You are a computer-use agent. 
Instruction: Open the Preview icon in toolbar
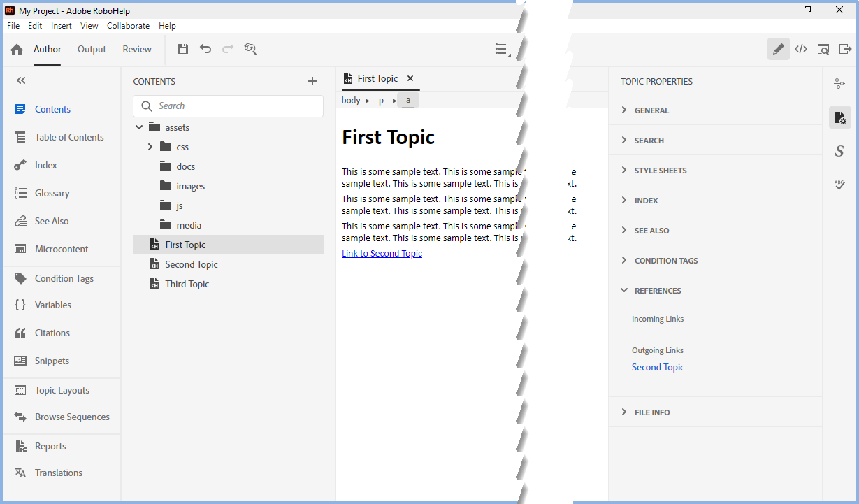tap(823, 49)
